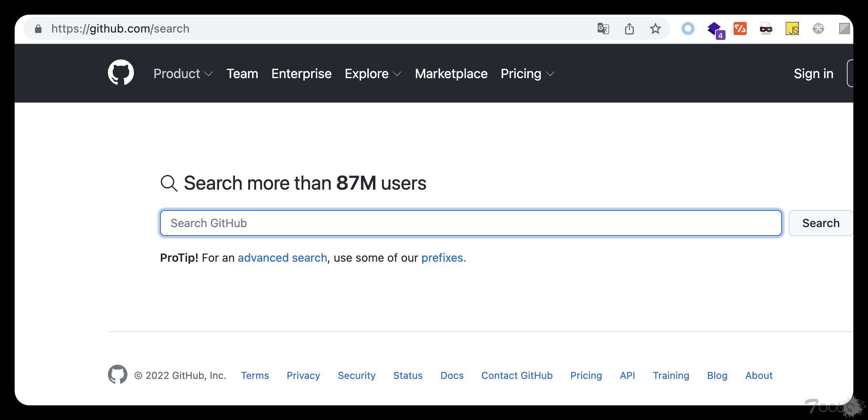This screenshot has height=420, width=868.
Task: Open the gray command-key extension icon
Action: click(x=818, y=28)
